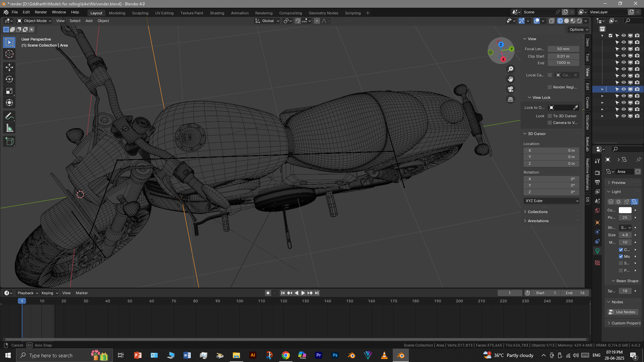Expand the Preview panel in light properties

[618, 183]
